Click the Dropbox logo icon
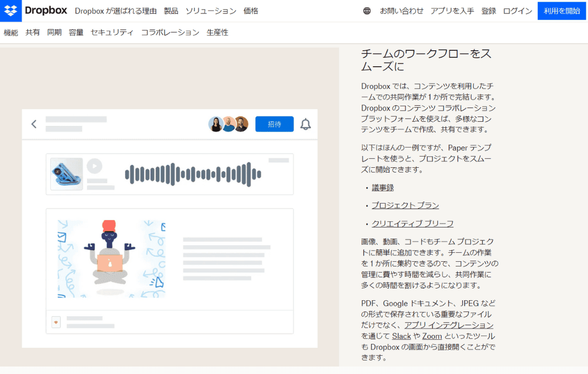This screenshot has height=374, width=588. coord(11,11)
